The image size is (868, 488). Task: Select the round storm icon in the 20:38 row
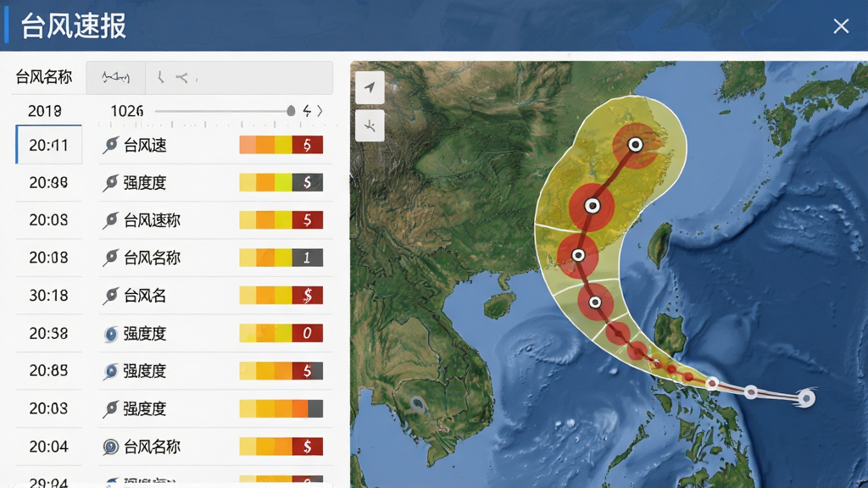111,334
